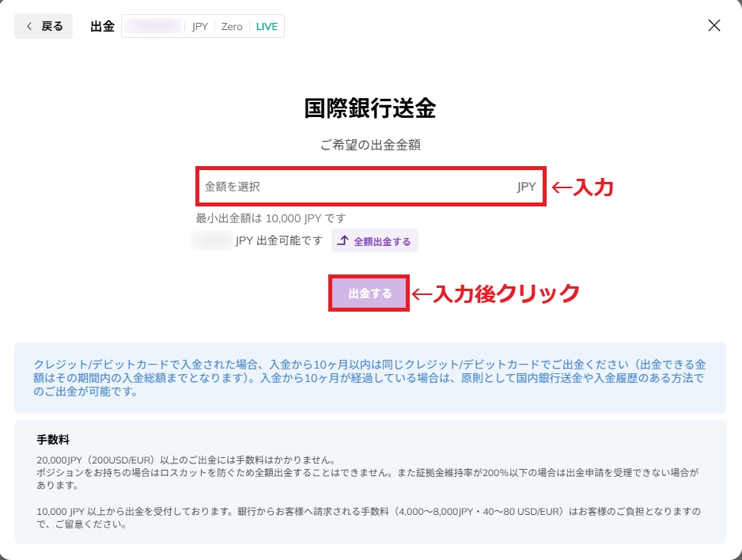This screenshot has width=742, height=560.
Task: Click the 最小出金額は 10,000 JPY です note
Action: coord(271,218)
